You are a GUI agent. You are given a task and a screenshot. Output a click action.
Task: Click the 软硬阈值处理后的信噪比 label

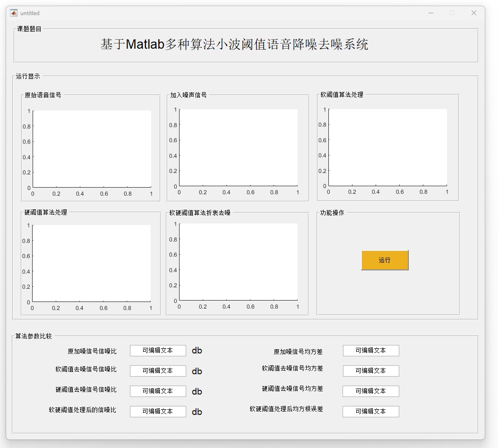(x=83, y=410)
